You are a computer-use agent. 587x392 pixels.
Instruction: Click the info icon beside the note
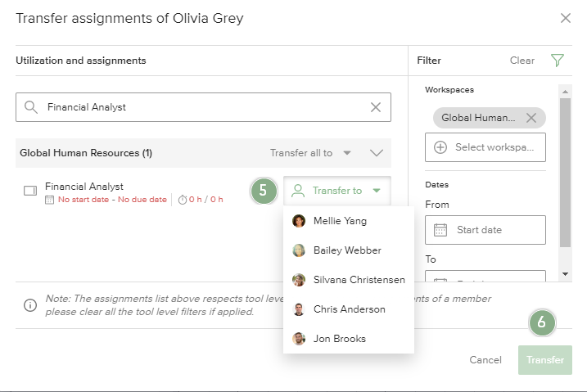(30, 305)
